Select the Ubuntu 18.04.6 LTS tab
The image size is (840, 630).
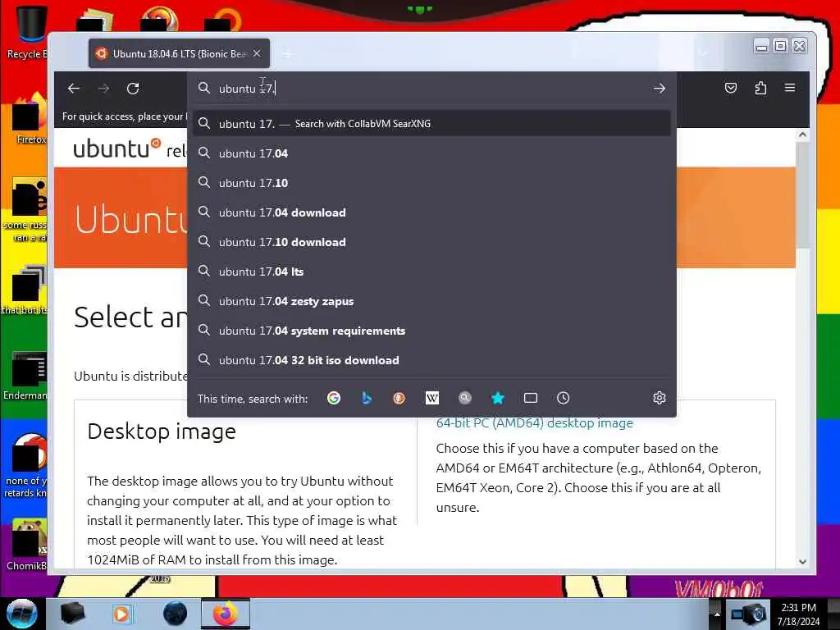coord(179,53)
